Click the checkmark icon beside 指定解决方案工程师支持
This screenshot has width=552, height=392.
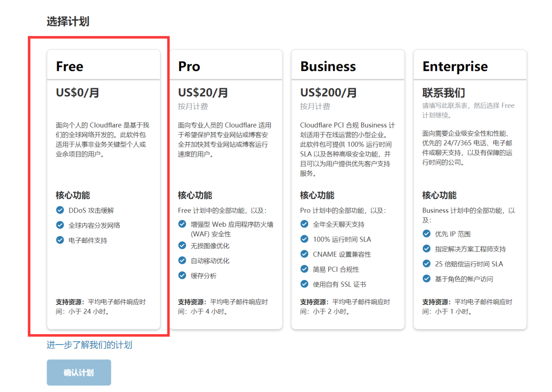[x=427, y=249]
